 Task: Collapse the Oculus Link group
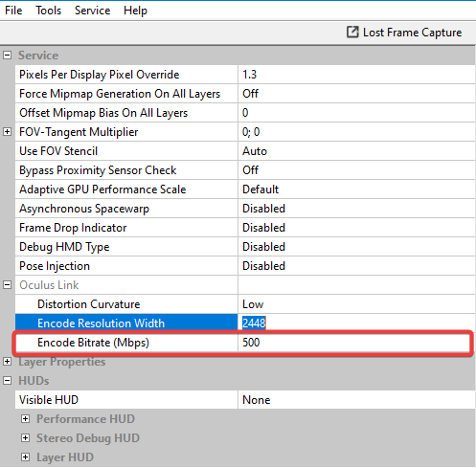(x=7, y=285)
